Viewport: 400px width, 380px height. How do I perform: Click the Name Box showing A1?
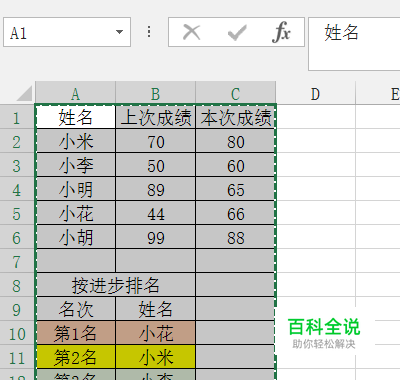coord(67,32)
